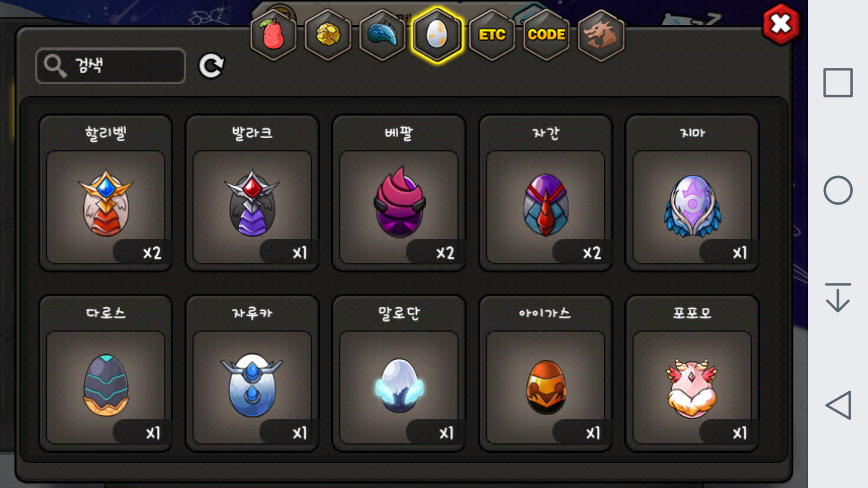Image resolution: width=868 pixels, height=488 pixels.
Task: Open the fruit food category tab
Action: [x=274, y=35]
